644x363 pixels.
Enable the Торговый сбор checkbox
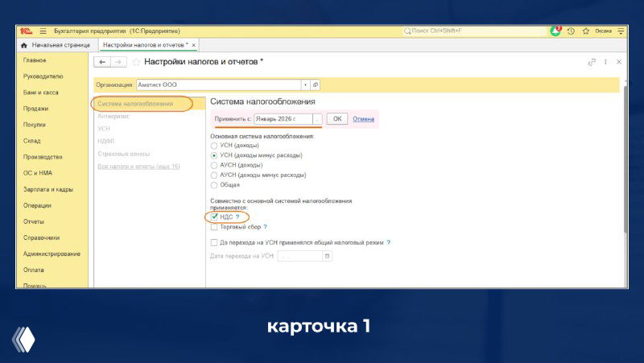point(214,227)
